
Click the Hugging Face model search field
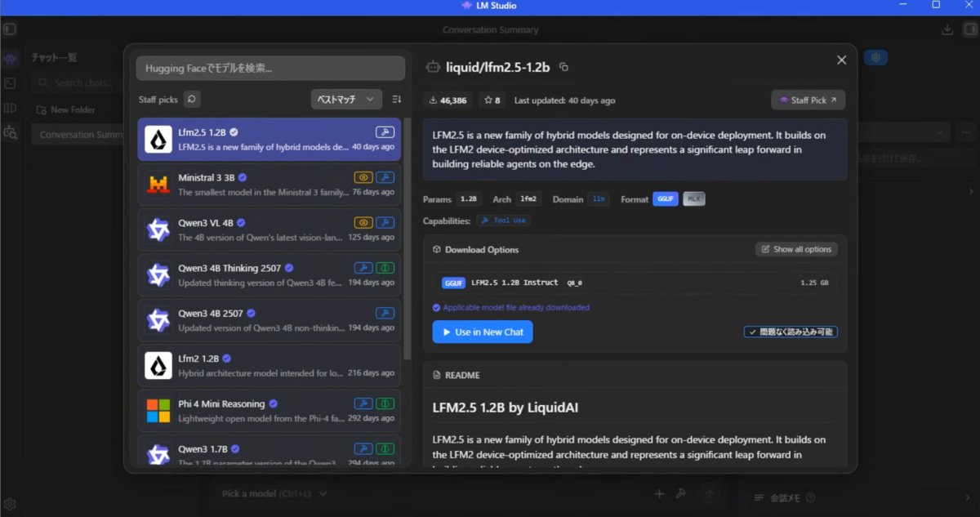[x=270, y=69]
